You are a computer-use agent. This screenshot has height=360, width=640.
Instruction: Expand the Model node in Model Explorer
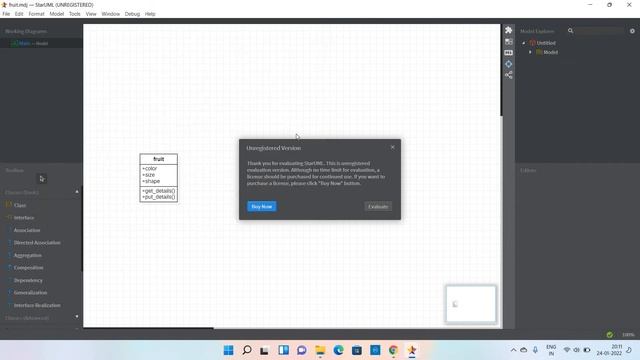(x=530, y=52)
